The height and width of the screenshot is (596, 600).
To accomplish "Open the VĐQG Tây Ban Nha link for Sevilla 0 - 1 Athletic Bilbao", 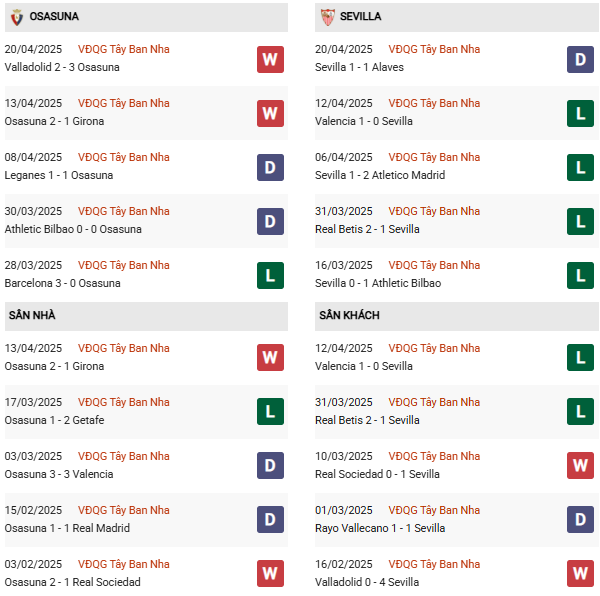I will pyautogui.click(x=434, y=265).
